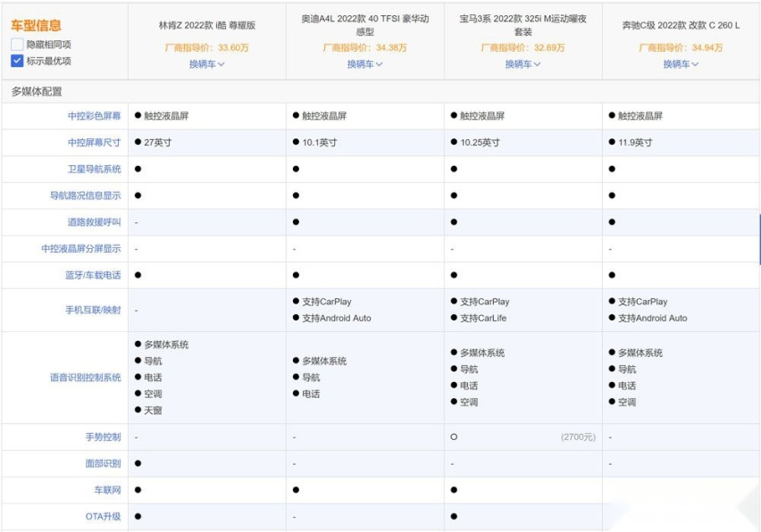Click 多媒体系统 voice item in 奥迪A4L column
Screen dimensions: 761x532
324,361
